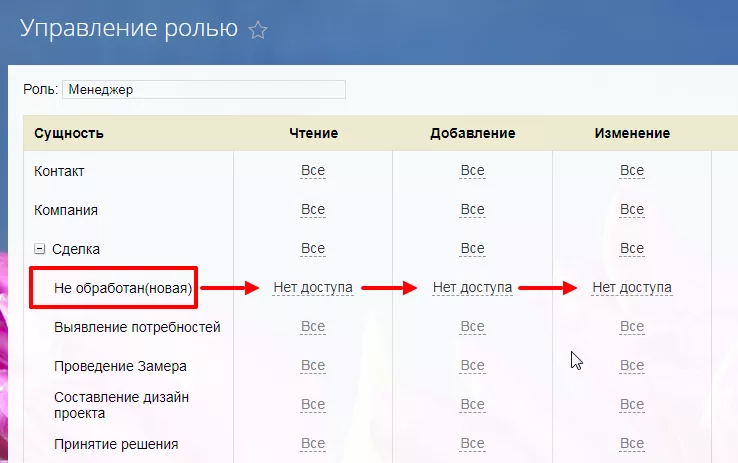Set Чтение access for Составление дизайн проекта
The image size is (738, 463).
click(x=313, y=405)
